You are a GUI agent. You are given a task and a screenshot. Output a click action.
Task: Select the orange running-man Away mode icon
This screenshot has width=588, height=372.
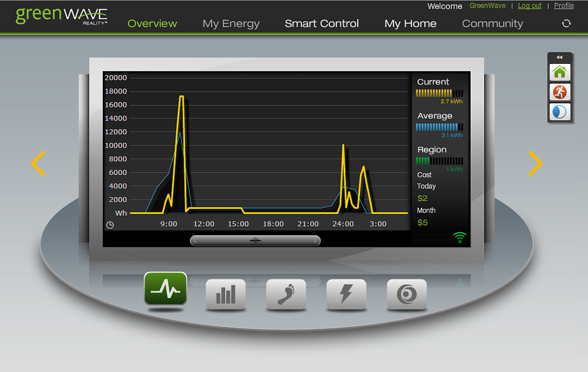(x=559, y=92)
